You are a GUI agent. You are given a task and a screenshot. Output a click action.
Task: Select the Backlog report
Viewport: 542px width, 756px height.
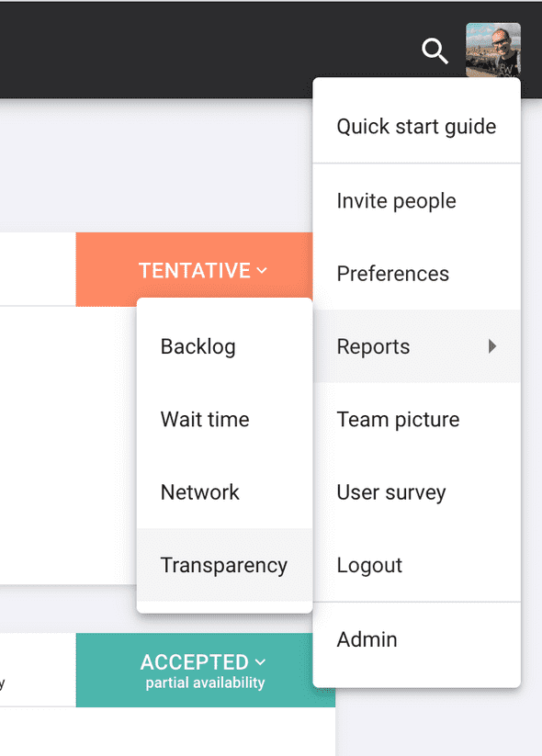225,346
